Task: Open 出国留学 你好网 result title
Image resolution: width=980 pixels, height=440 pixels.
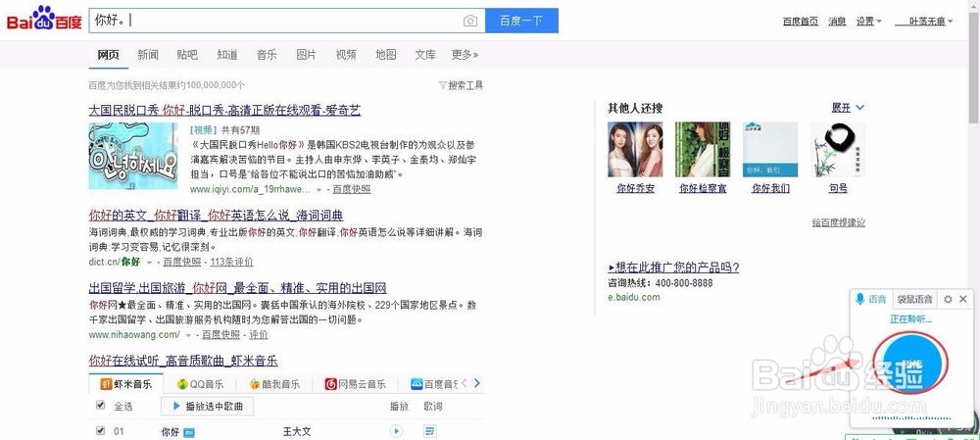Action: tap(237, 288)
